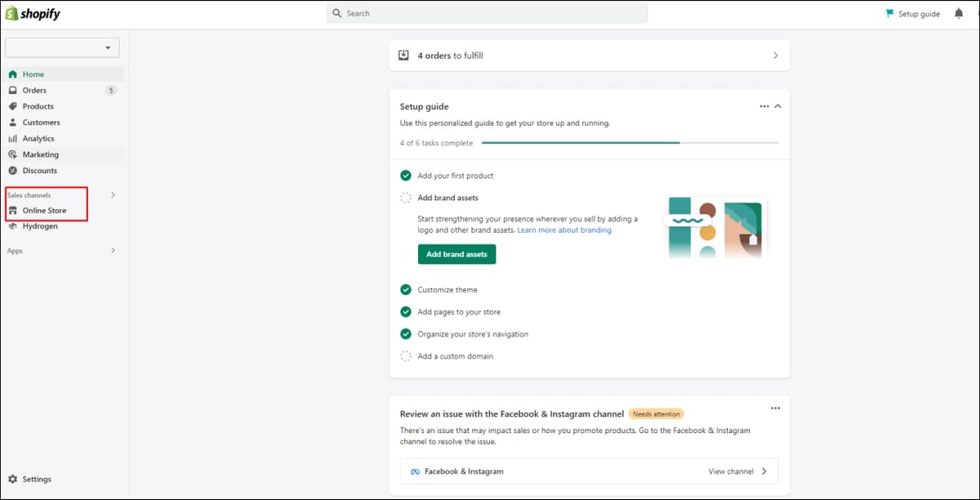Select Add your first product task
Screen dimensions: 980x500
[456, 176]
